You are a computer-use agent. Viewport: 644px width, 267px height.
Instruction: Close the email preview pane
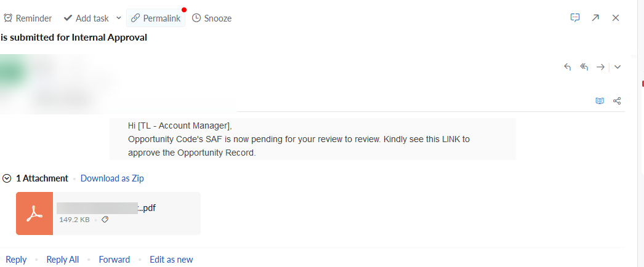coord(615,18)
